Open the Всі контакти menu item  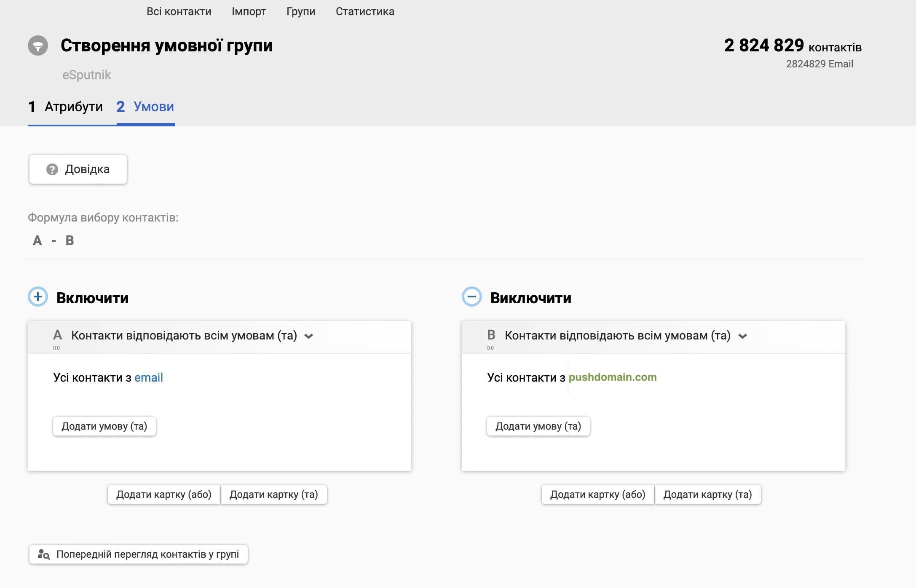click(x=179, y=11)
